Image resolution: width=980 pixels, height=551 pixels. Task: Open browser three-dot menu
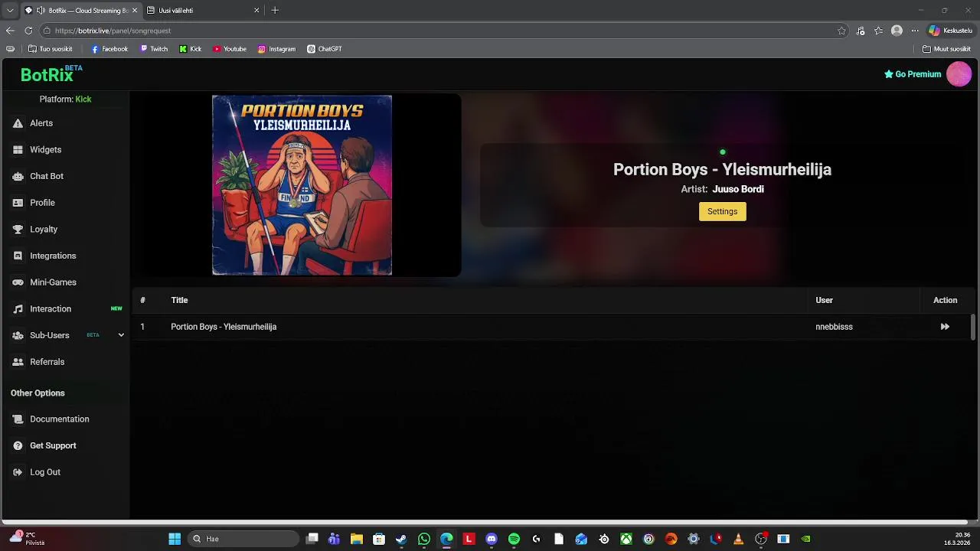(914, 31)
